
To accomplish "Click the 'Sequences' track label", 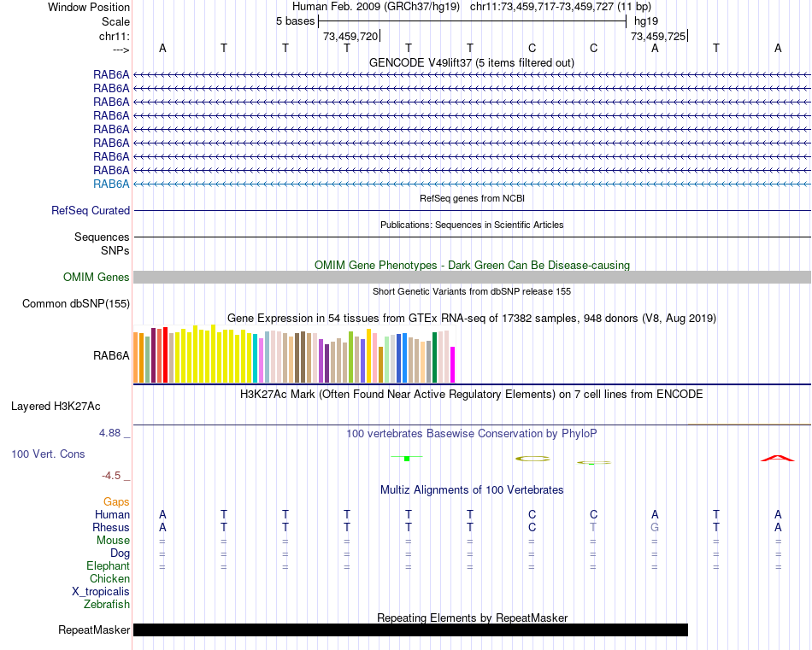I will click(102, 237).
